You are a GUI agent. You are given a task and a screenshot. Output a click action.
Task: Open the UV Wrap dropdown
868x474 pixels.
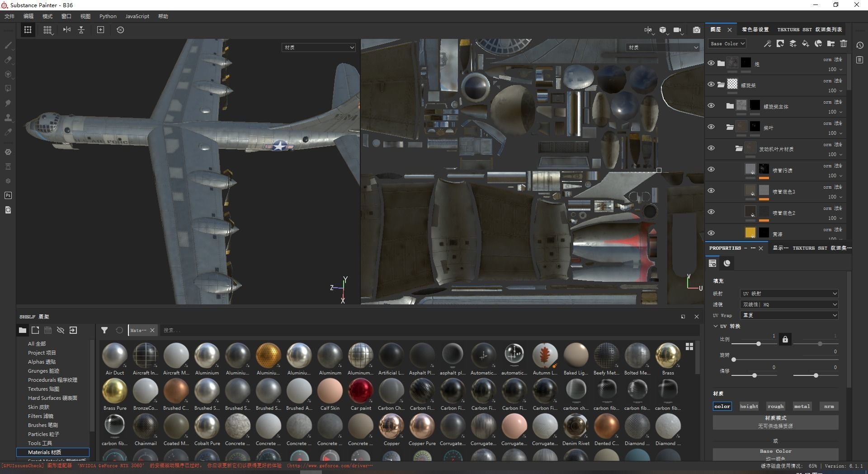pyautogui.click(x=789, y=315)
